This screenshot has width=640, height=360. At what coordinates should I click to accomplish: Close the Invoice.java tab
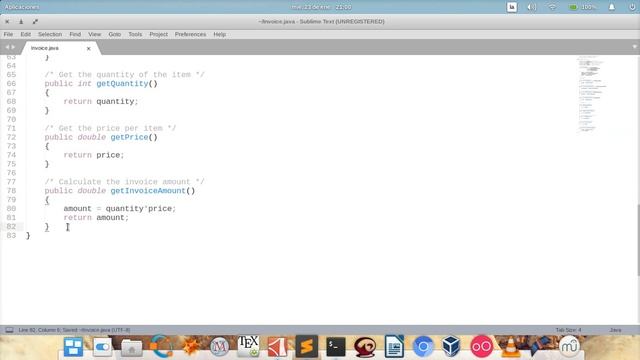tap(89, 49)
